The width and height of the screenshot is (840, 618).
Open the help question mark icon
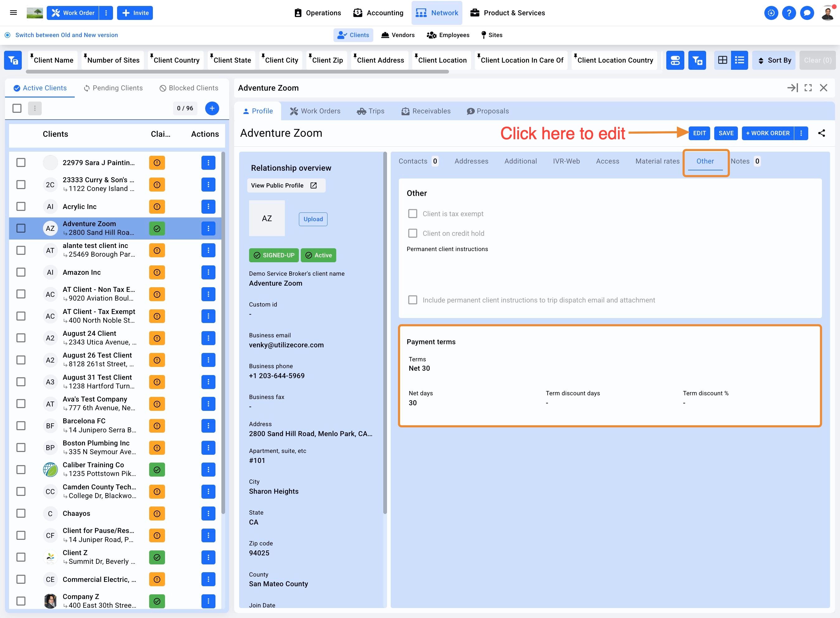tap(789, 13)
